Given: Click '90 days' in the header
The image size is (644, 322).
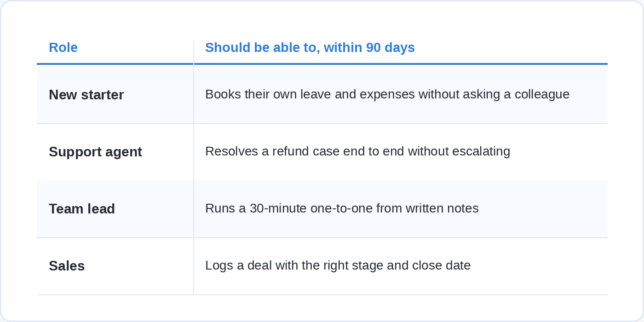Looking at the screenshot, I should point(391,47).
